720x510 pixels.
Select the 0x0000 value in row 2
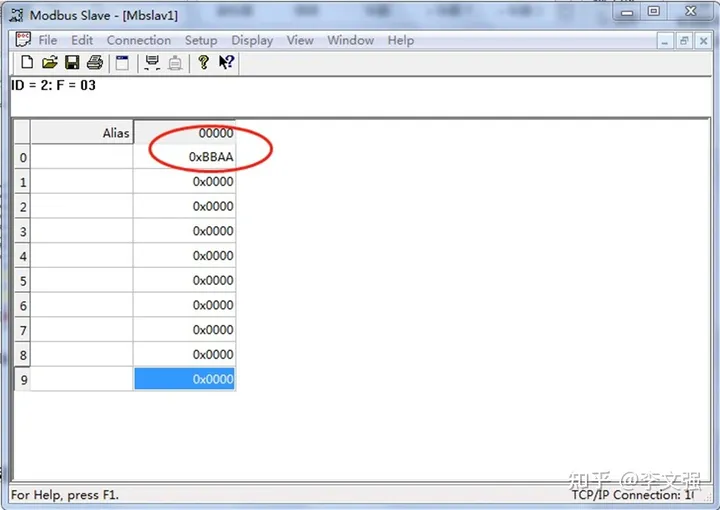[185, 207]
